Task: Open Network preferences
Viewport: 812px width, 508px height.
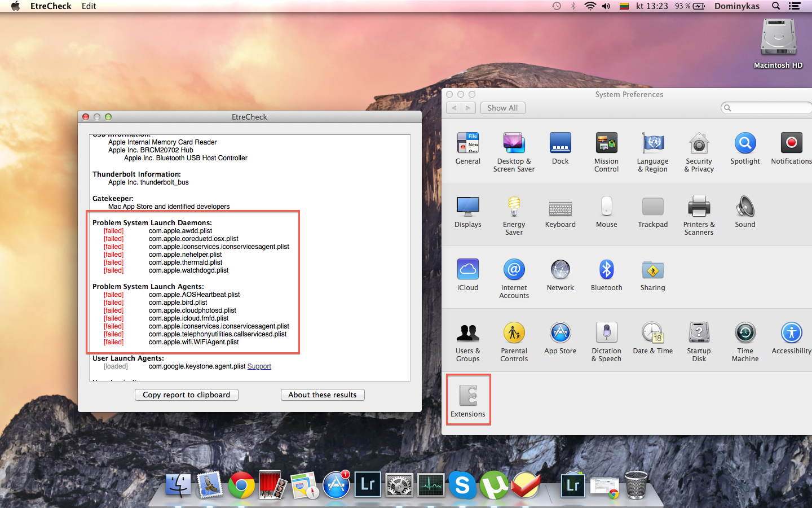Action: pyautogui.click(x=560, y=275)
